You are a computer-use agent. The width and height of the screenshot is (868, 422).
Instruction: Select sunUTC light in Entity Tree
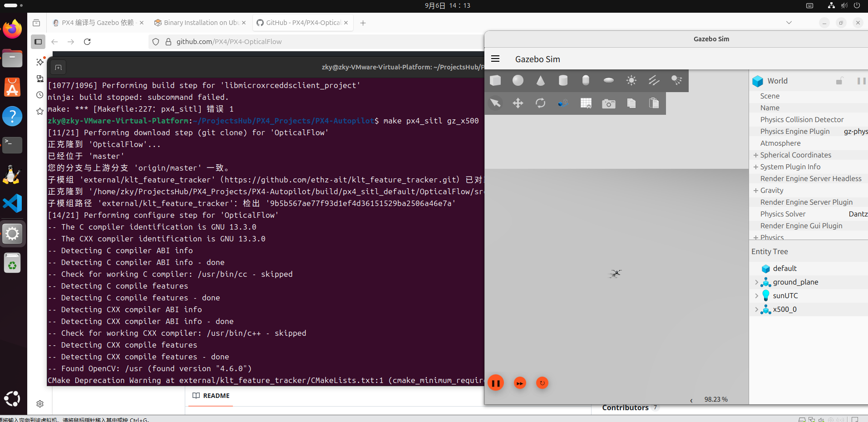point(785,296)
